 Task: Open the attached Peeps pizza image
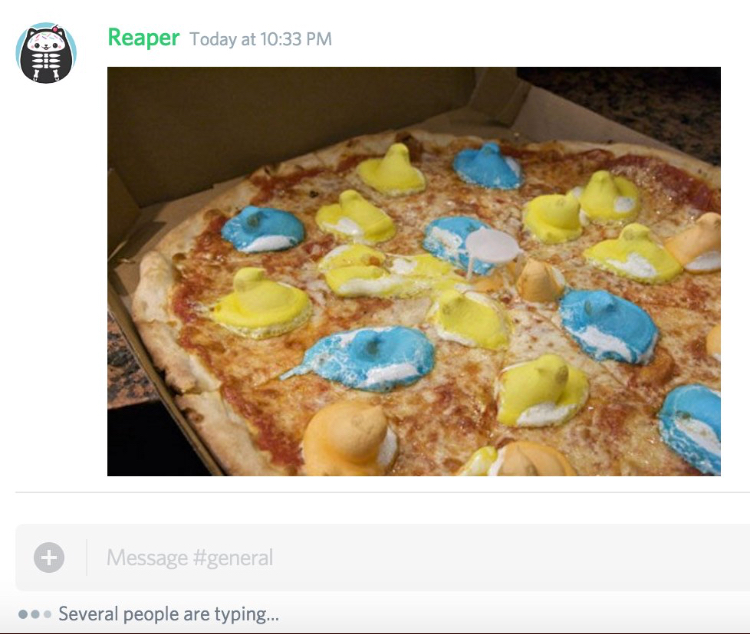tap(414, 271)
